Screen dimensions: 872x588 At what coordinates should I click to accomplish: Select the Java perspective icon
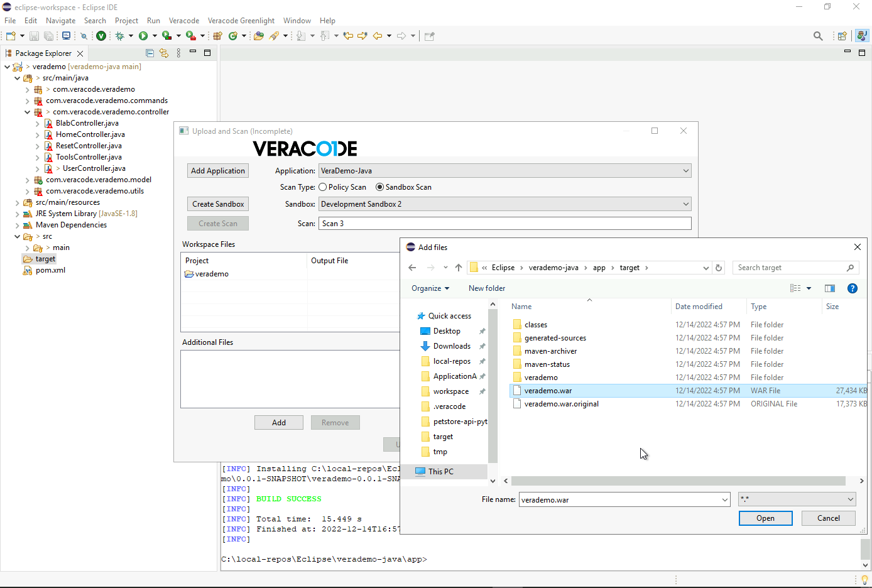coord(862,36)
